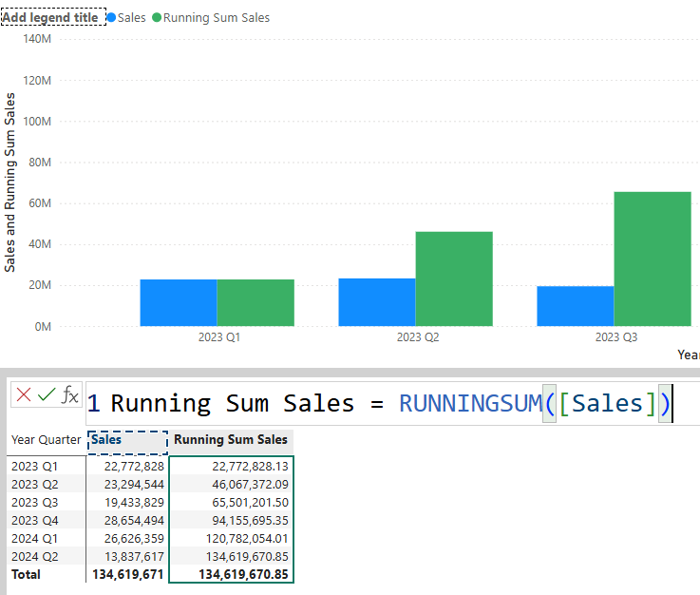Click the Sales value 23,294,544

tap(134, 484)
